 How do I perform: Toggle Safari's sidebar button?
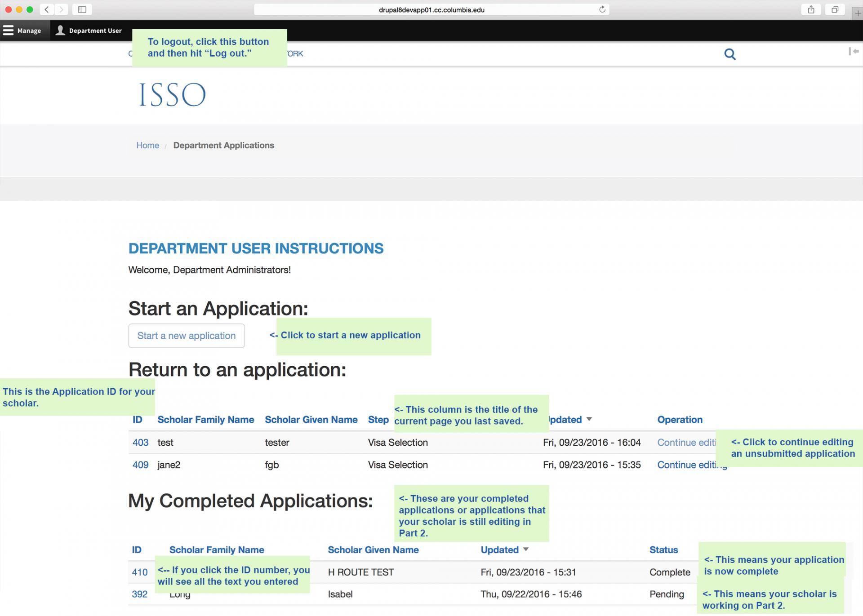(x=82, y=9)
